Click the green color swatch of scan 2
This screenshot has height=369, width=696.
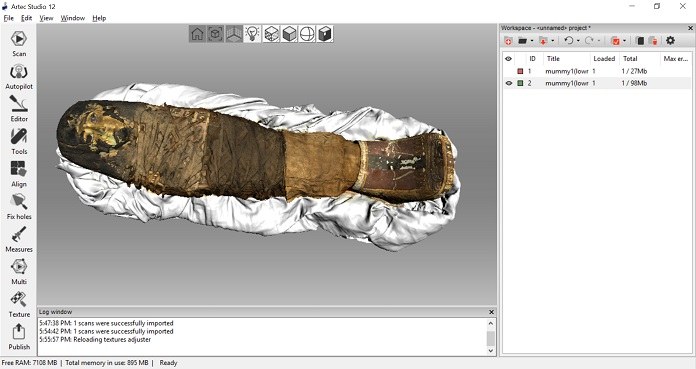coord(520,83)
